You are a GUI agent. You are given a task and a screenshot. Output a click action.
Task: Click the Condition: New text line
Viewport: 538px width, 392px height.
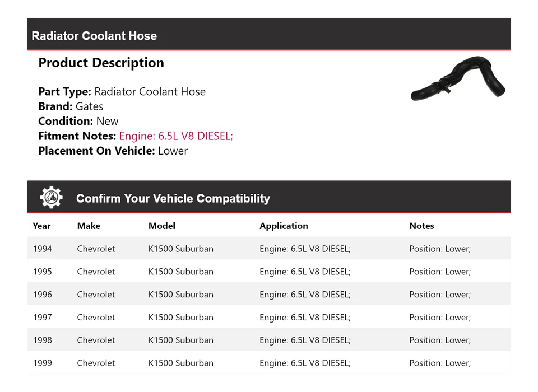pos(78,122)
